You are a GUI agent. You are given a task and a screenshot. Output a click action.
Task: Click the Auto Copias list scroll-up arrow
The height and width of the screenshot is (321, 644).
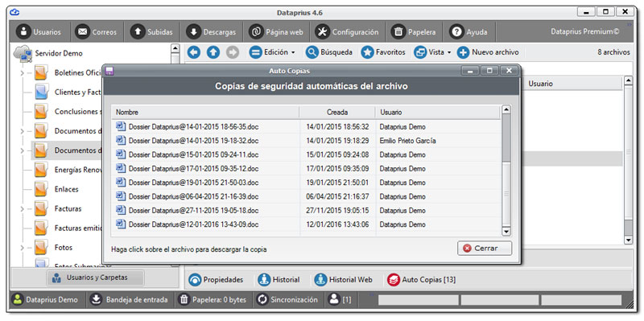coord(506,109)
